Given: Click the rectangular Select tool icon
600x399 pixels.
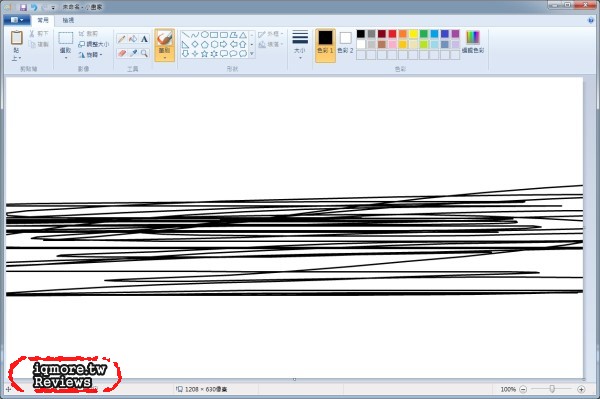Looking at the screenshot, I should (x=65, y=38).
